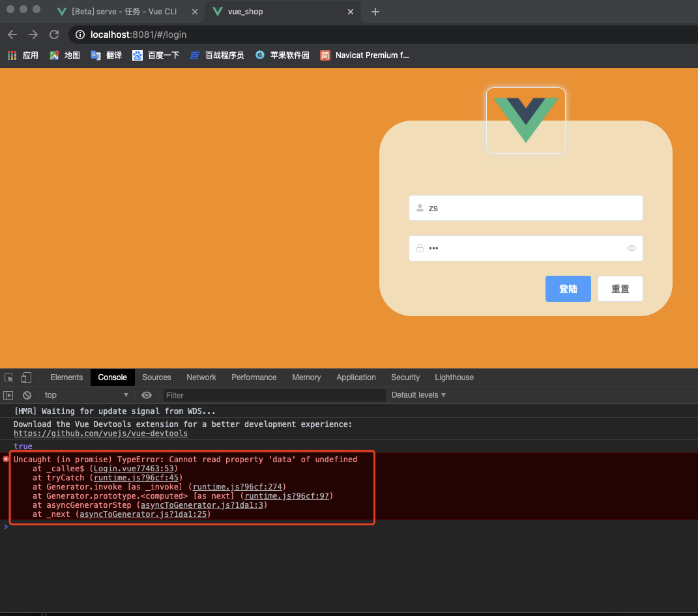Show the console sidebar icon

[8, 395]
